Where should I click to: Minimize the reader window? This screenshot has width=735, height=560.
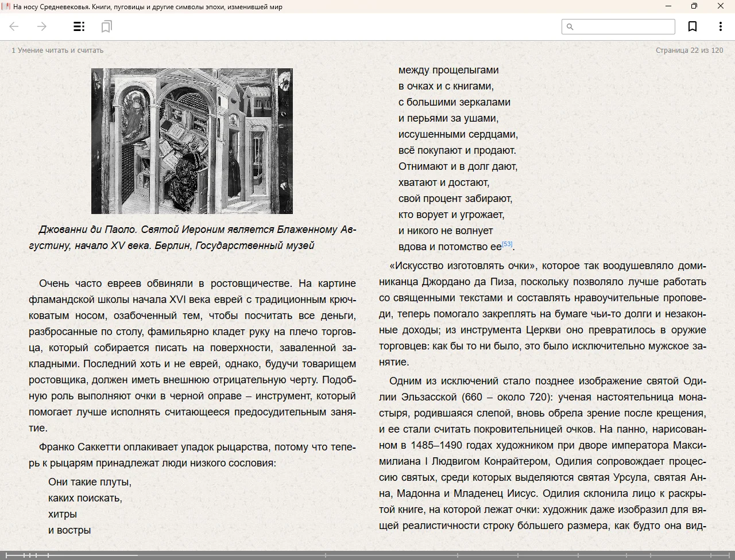pos(668,6)
